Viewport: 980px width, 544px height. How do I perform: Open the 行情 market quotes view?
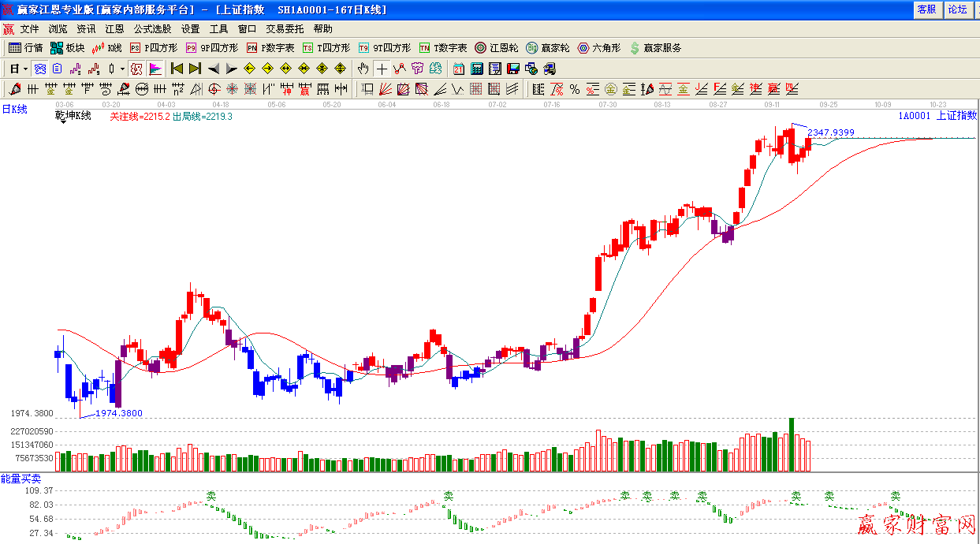25,48
